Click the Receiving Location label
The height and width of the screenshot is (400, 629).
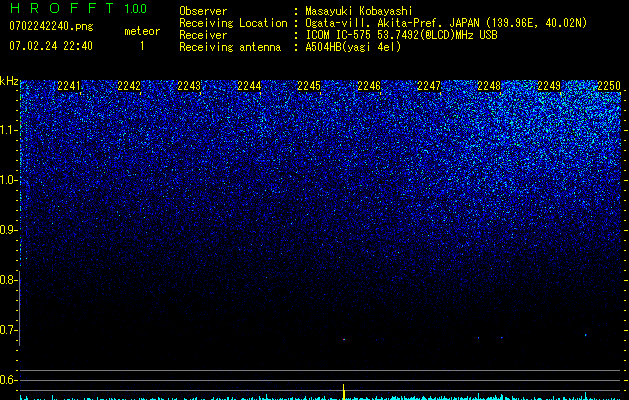pos(233,23)
